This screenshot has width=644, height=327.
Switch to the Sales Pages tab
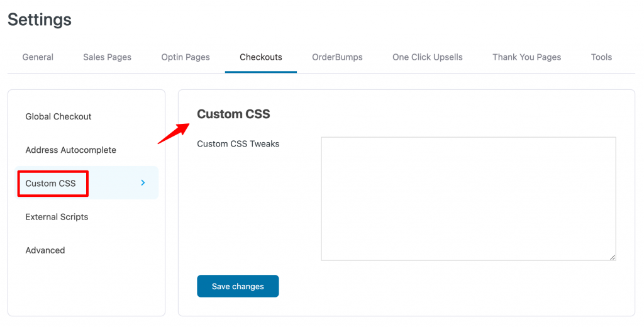tap(107, 57)
